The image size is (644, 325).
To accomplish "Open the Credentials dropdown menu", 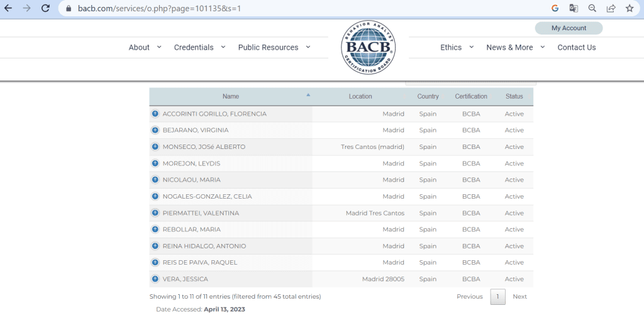I will (199, 47).
